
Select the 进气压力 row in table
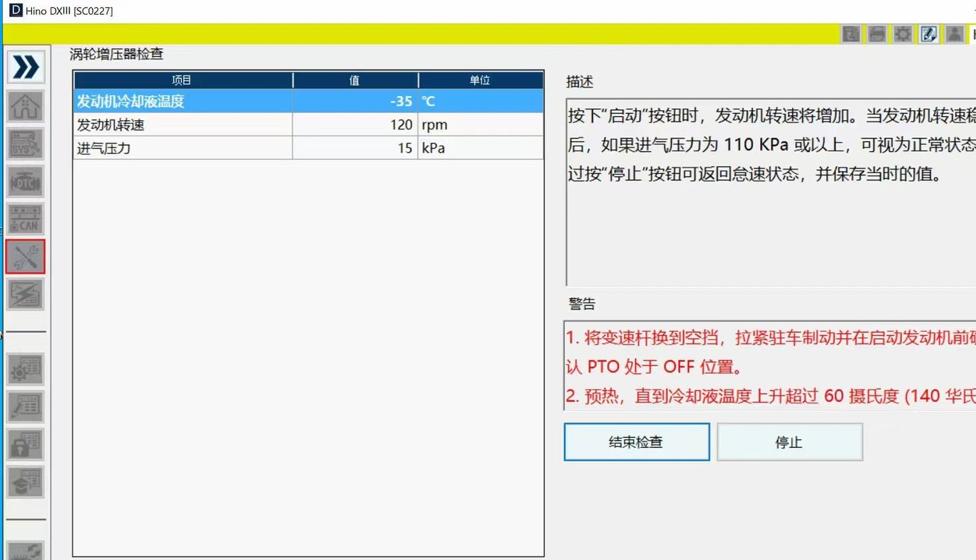tap(182, 148)
